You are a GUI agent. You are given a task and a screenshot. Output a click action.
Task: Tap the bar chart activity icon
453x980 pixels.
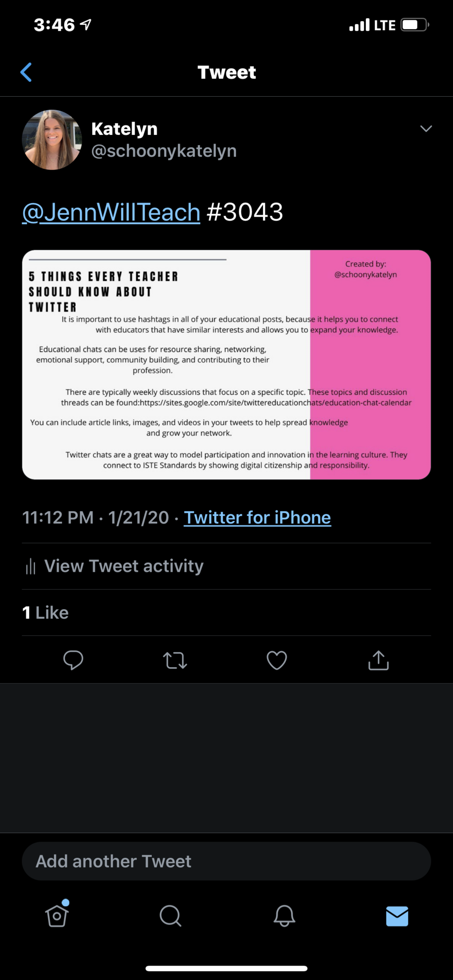pyautogui.click(x=31, y=567)
